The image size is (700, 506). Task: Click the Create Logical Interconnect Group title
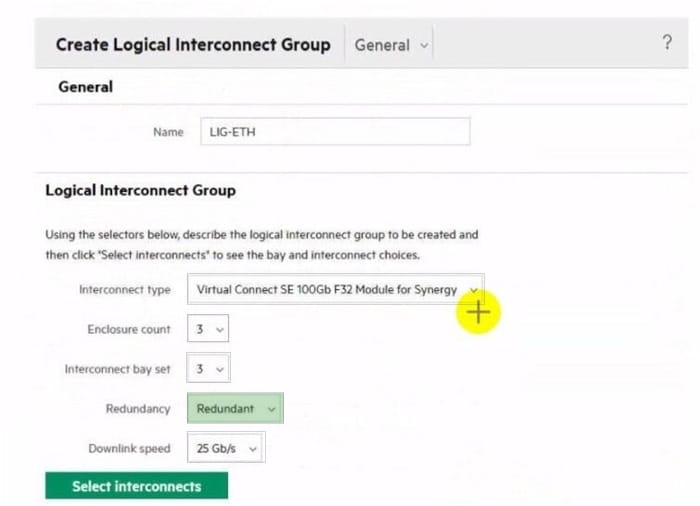pyautogui.click(x=192, y=45)
